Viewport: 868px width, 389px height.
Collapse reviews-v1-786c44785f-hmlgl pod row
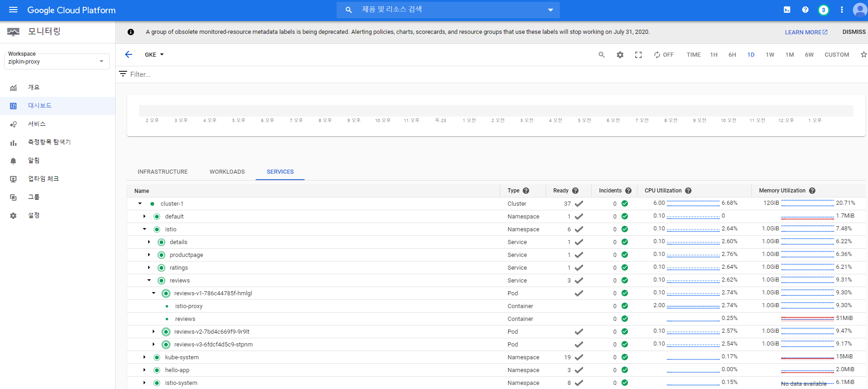click(154, 293)
